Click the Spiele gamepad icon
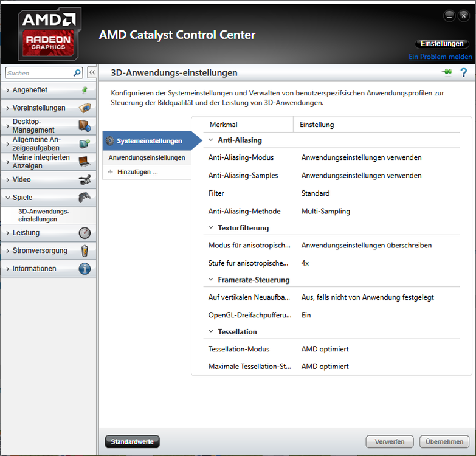This screenshot has width=476, height=456. (85, 198)
